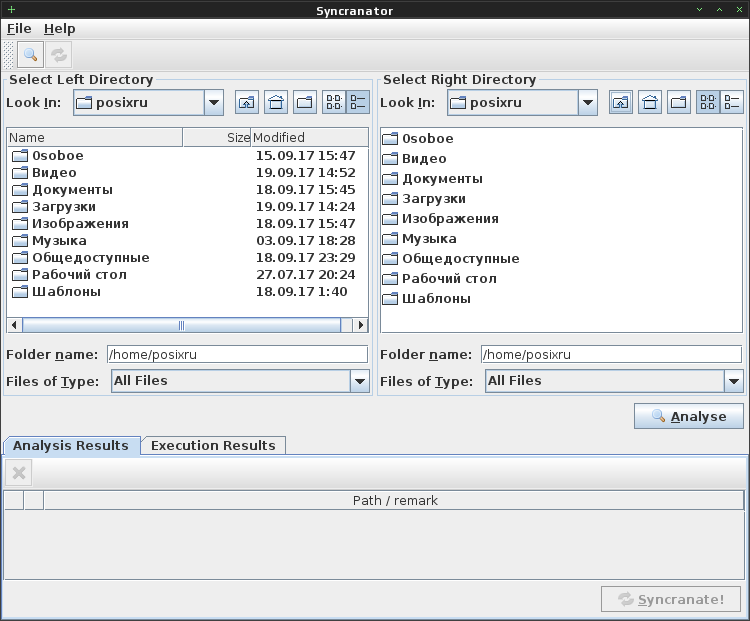Click Path / remark column header
This screenshot has height=621, width=750.
click(394, 500)
